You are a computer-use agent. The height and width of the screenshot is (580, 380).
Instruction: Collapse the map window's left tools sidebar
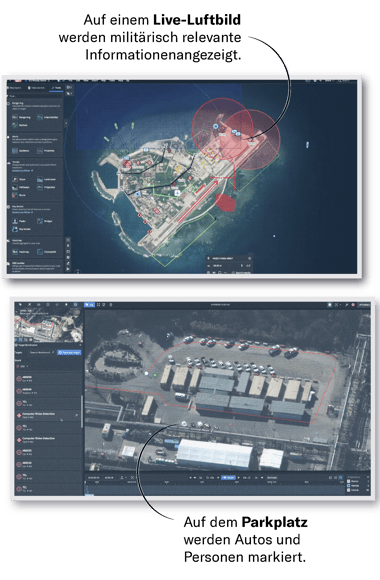(x=67, y=122)
